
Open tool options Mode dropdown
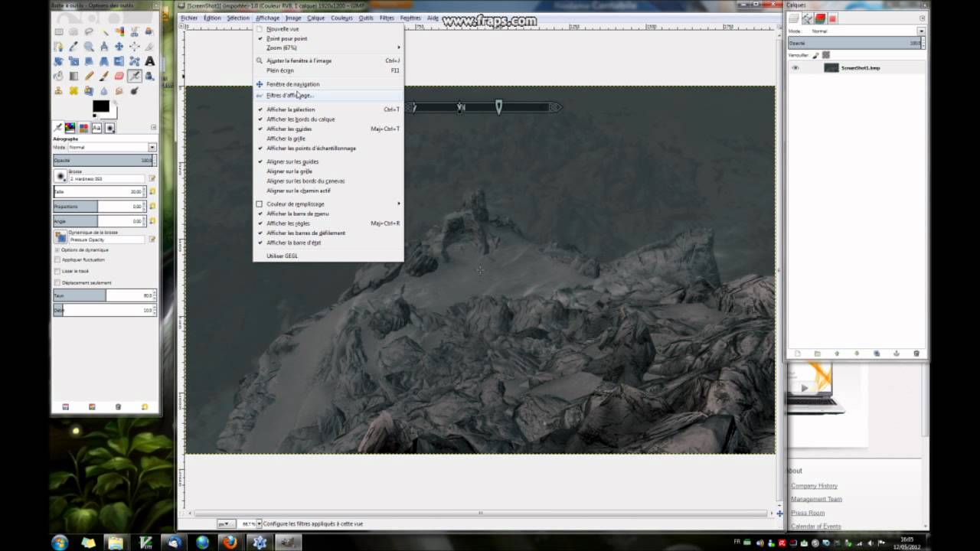tap(152, 147)
